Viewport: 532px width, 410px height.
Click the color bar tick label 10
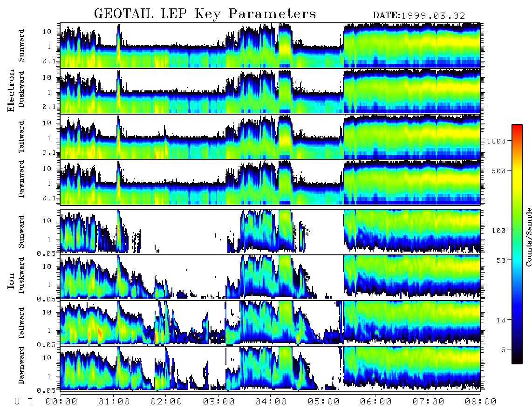pyautogui.click(x=501, y=320)
